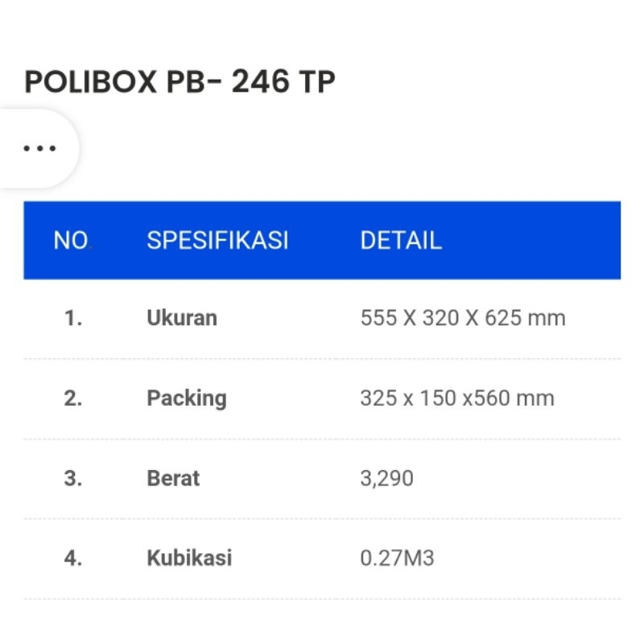Screen dimensions: 644x644
Task: Click the NO column header
Action: click(71, 240)
